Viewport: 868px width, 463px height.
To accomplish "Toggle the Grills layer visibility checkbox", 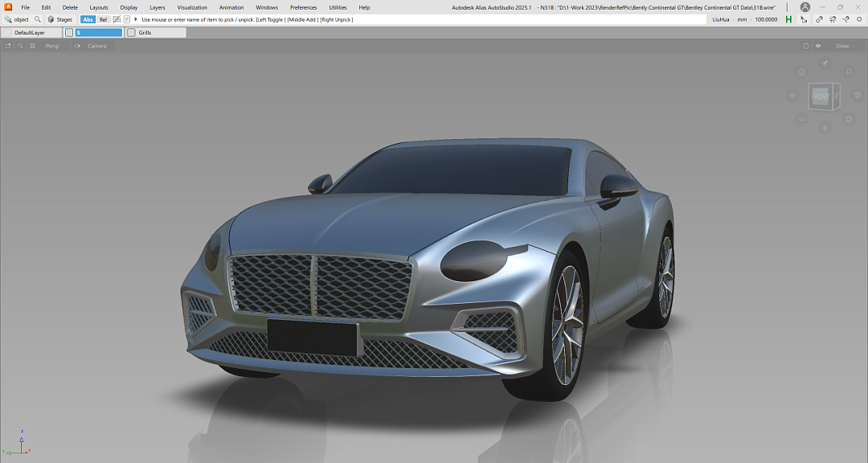I will (x=132, y=33).
